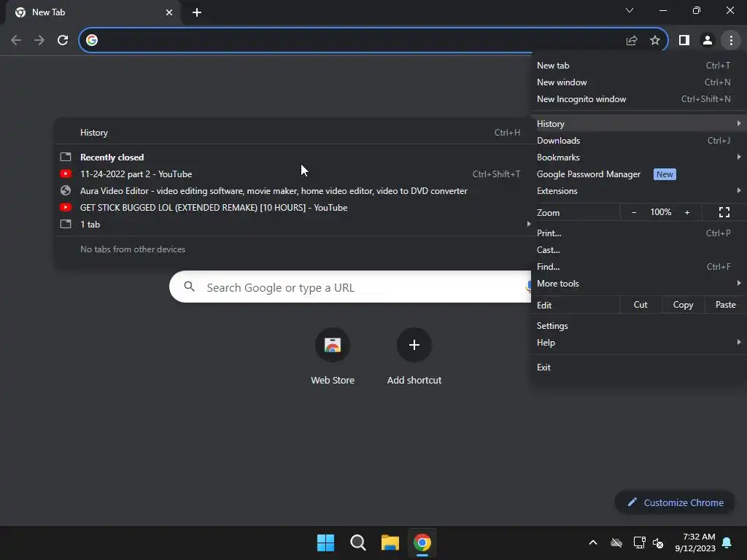Viewport: 747px width, 560px height.
Task: Click YouTube icon for GET STICK BUGGED LOL
Action: tap(66, 207)
